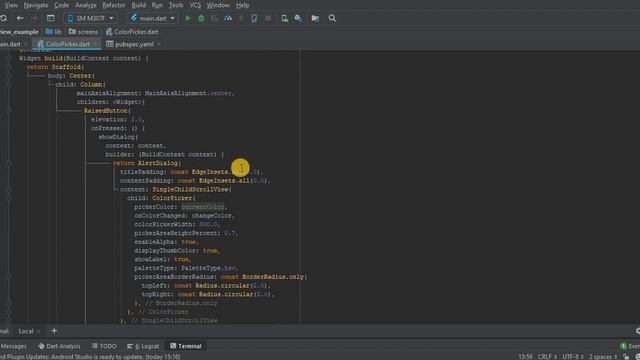Open the Help menu

[242, 5]
